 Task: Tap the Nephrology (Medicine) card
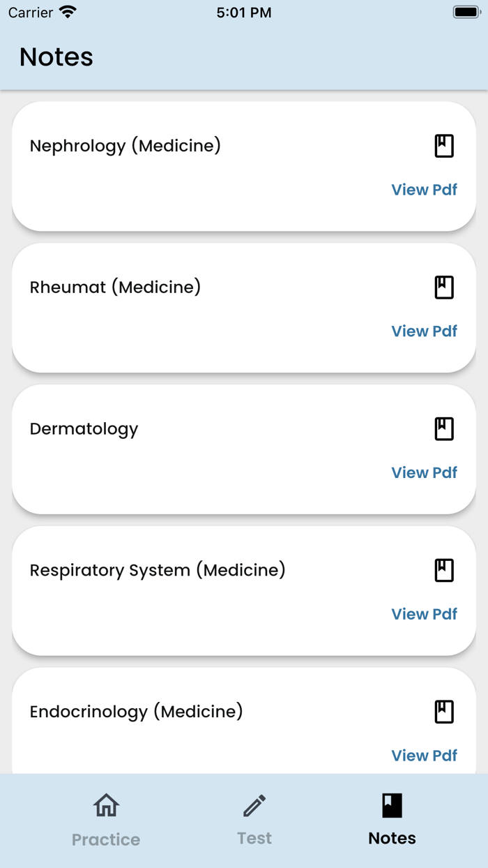[244, 166]
